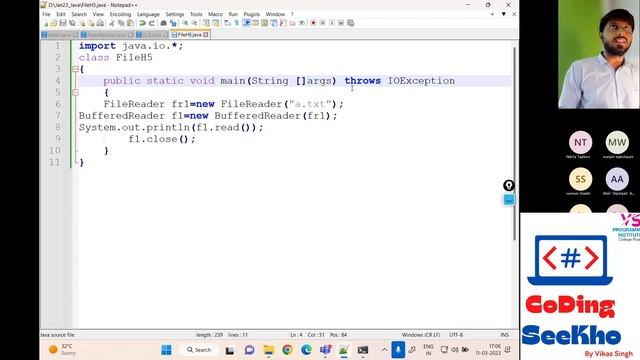Image resolution: width=640 pixels, height=360 pixels.
Task: Save the current file using the Save icon
Action: (x=63, y=23)
